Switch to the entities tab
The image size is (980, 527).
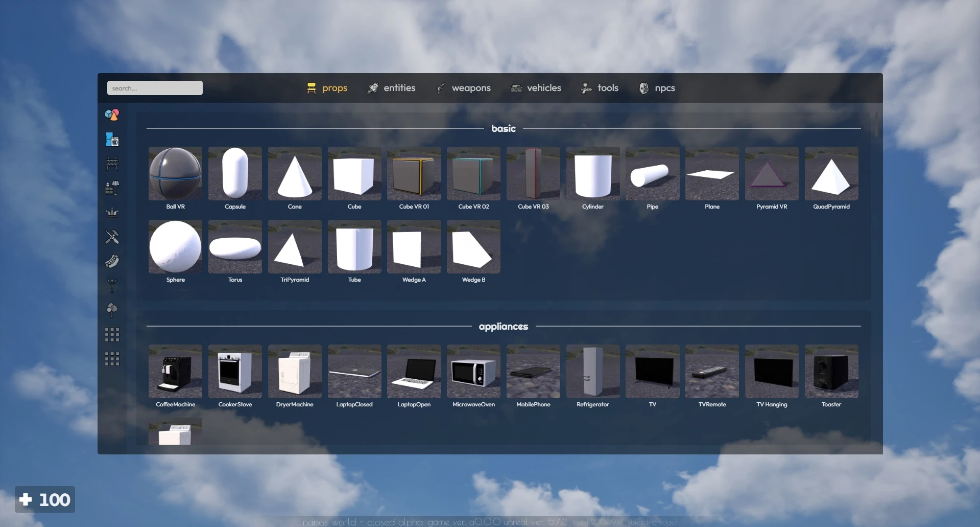tap(391, 88)
